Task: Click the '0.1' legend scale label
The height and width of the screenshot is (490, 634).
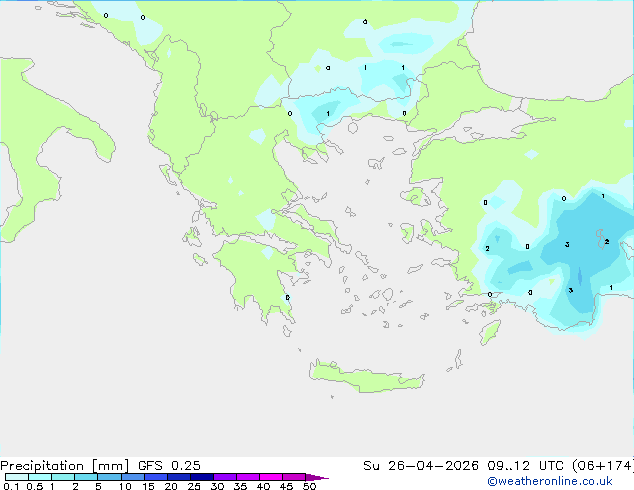Action: (x=11, y=486)
